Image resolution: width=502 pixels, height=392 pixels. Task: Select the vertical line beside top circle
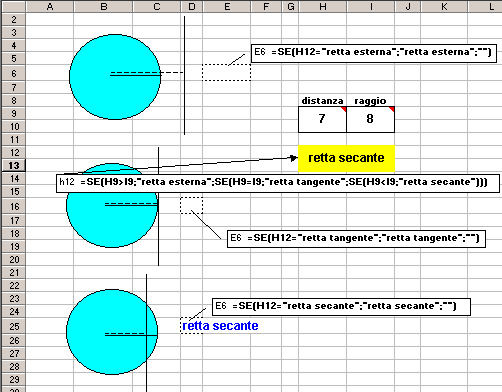tap(184, 75)
